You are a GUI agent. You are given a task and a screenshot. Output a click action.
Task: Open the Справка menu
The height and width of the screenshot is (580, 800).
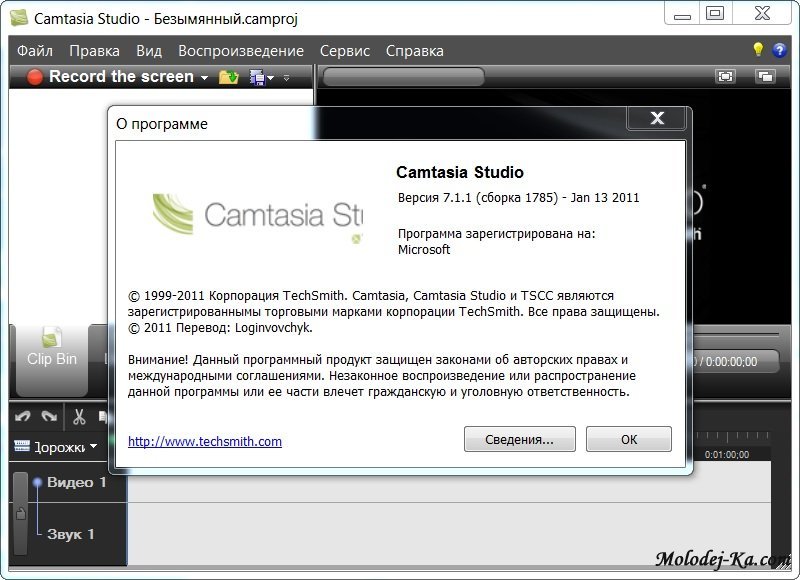point(415,51)
